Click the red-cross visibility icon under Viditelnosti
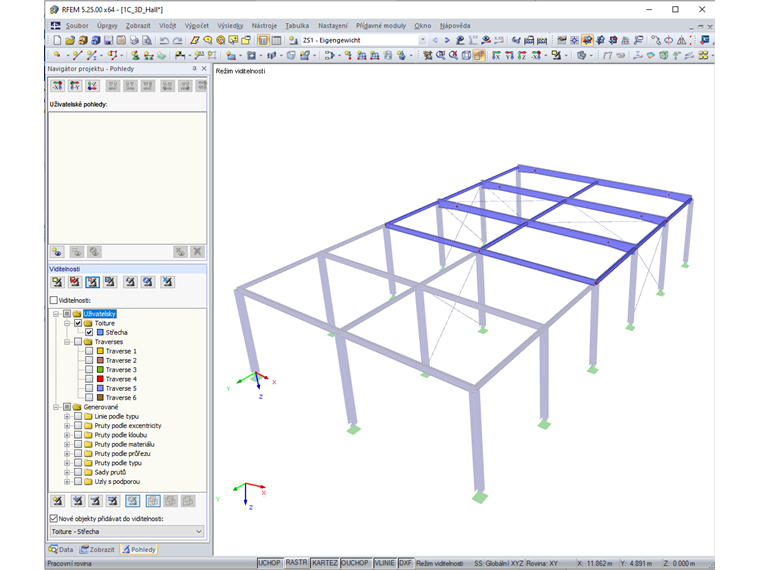The height and width of the screenshot is (570, 760). pos(75,282)
